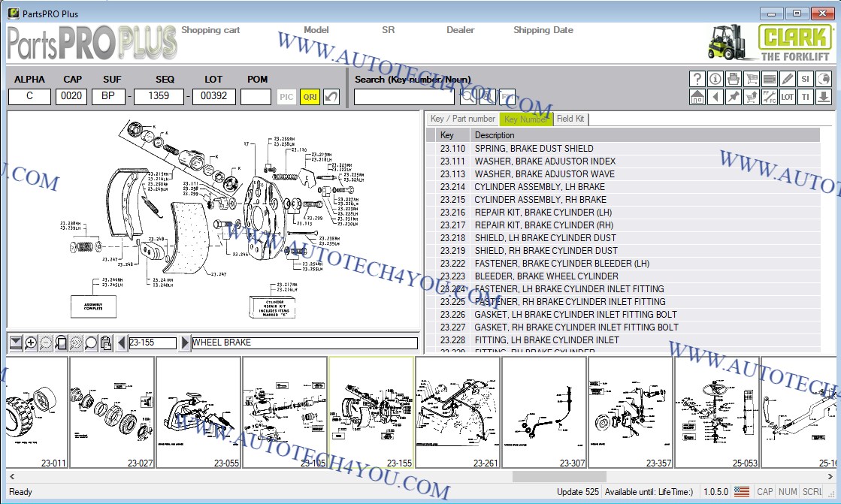This screenshot has height=504, width=841.
Task: Open the Help question mark icon
Action: [x=697, y=79]
